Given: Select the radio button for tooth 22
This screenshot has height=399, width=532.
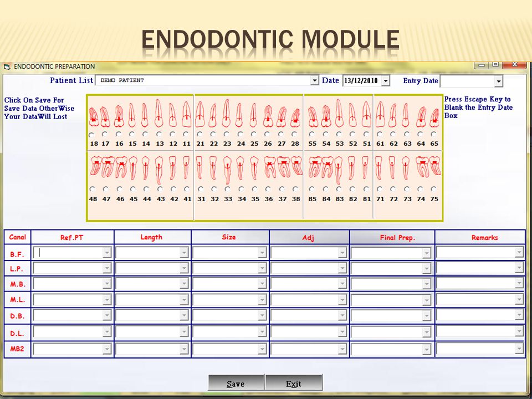Looking at the screenshot, I should point(213,134).
